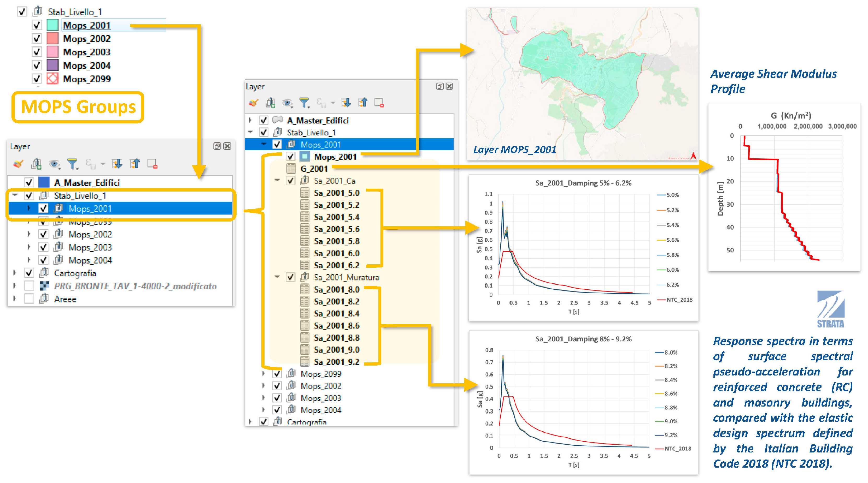Expand Mops_2002 group in middle panel
The height and width of the screenshot is (483, 868).
[263, 386]
